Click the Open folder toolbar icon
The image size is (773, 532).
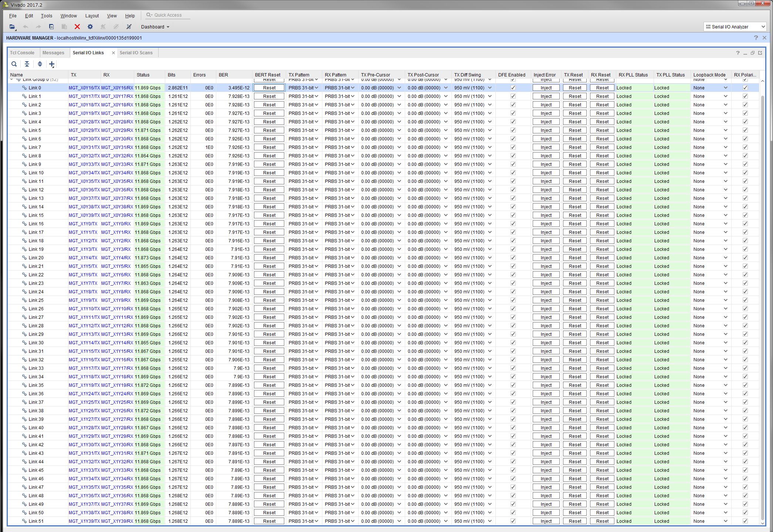[x=12, y=27]
